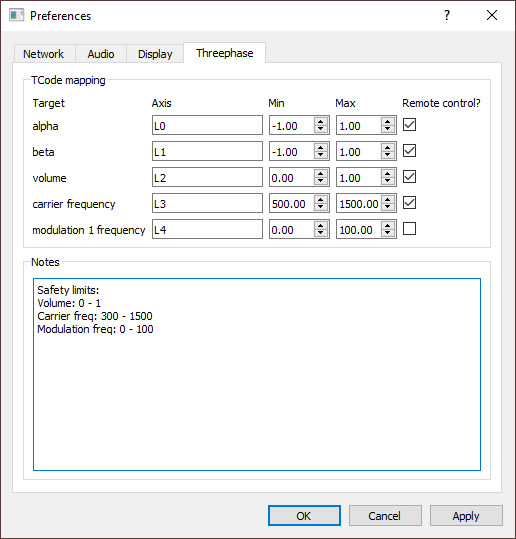Click the carrier frequency Min value 500.00
This screenshot has height=539, width=516.
pyautogui.click(x=288, y=204)
